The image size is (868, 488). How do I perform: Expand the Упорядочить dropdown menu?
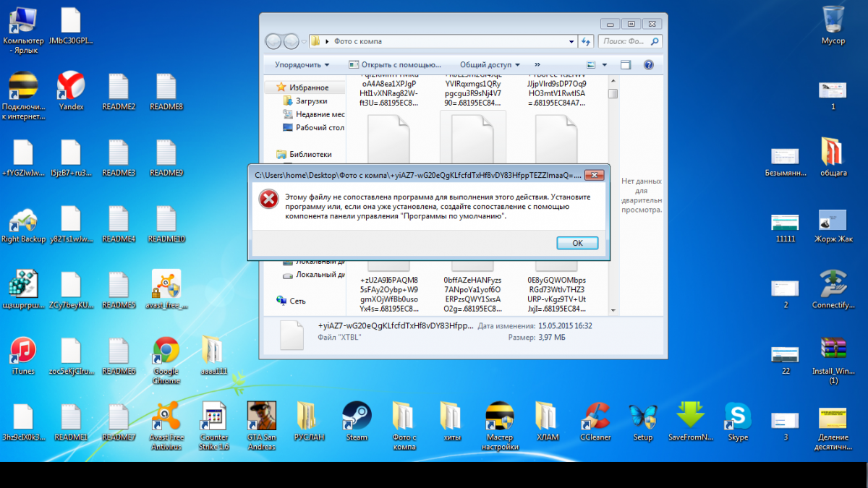point(302,64)
